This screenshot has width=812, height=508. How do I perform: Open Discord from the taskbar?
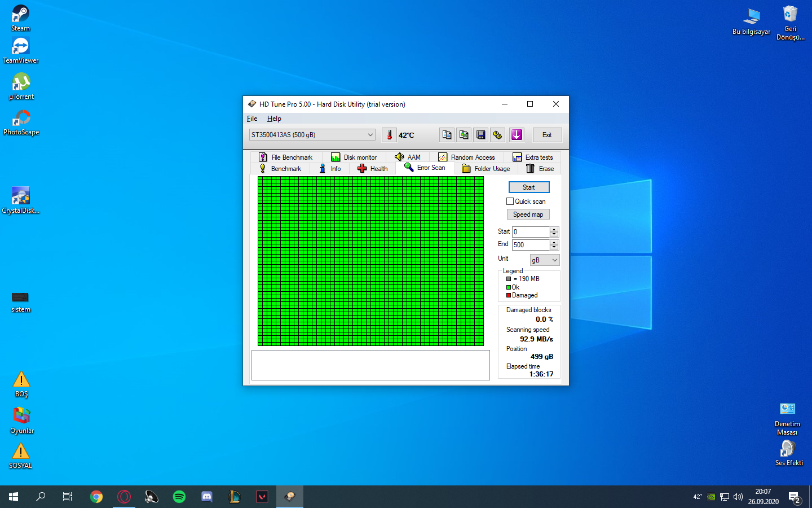207,497
